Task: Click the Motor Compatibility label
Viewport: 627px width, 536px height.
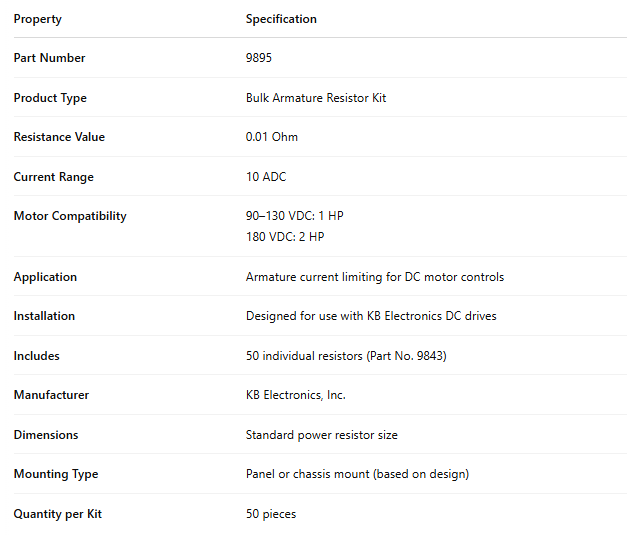Action: (x=70, y=216)
